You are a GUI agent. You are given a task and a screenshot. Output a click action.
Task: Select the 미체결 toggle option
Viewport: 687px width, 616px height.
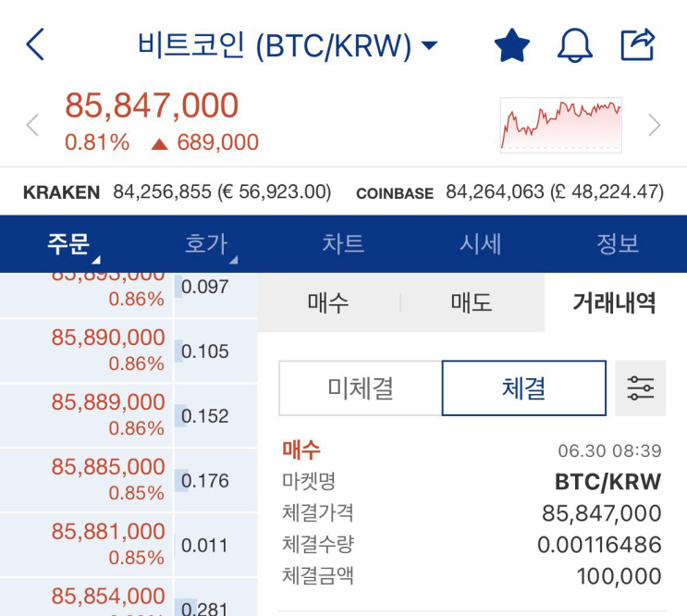point(361,388)
